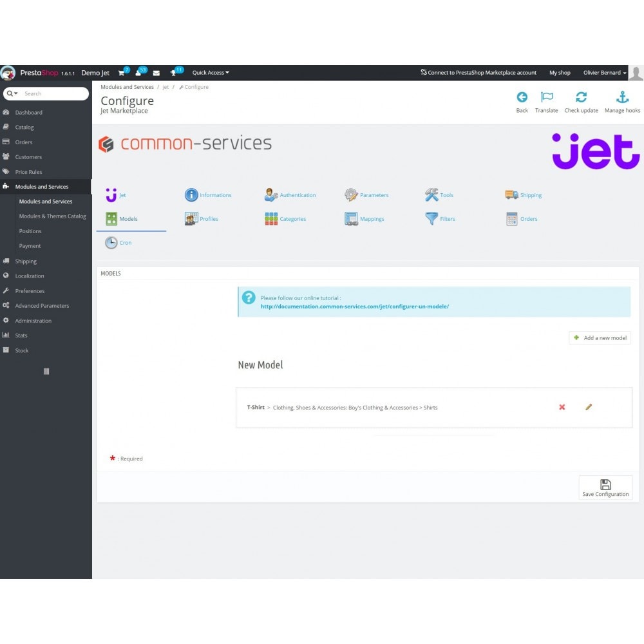Open the My shop link

pos(560,73)
